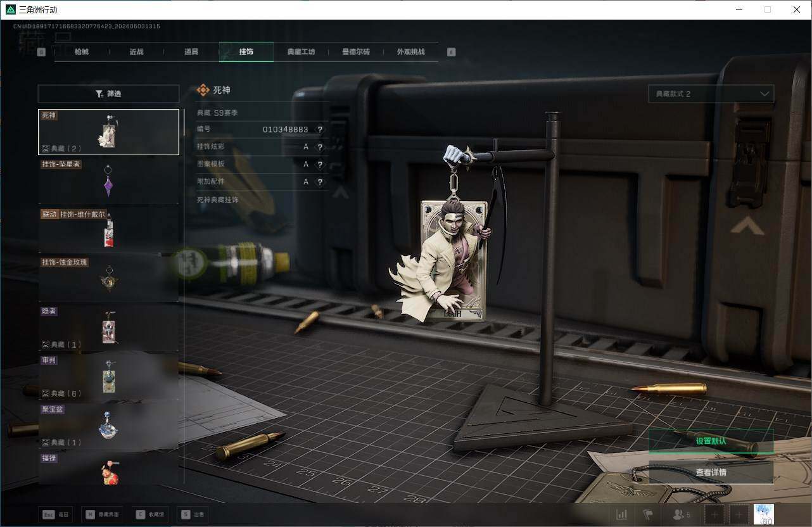Click the Esc 返回 button
Screen dimensions: 812x527
click(55, 514)
